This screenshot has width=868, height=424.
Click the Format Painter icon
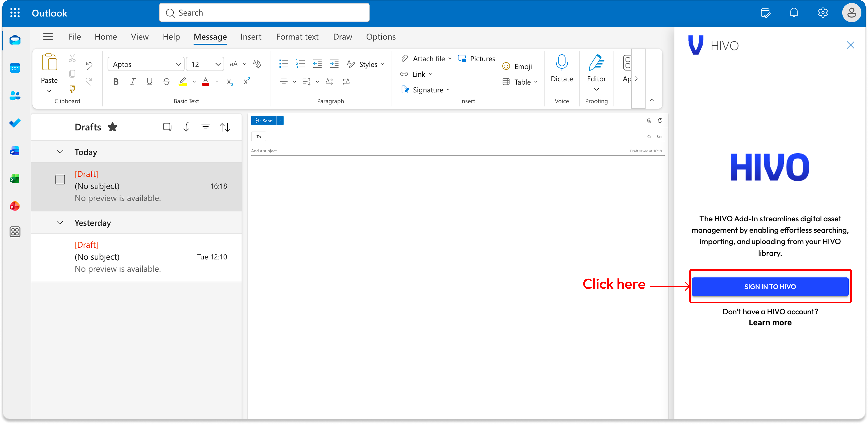(x=72, y=89)
